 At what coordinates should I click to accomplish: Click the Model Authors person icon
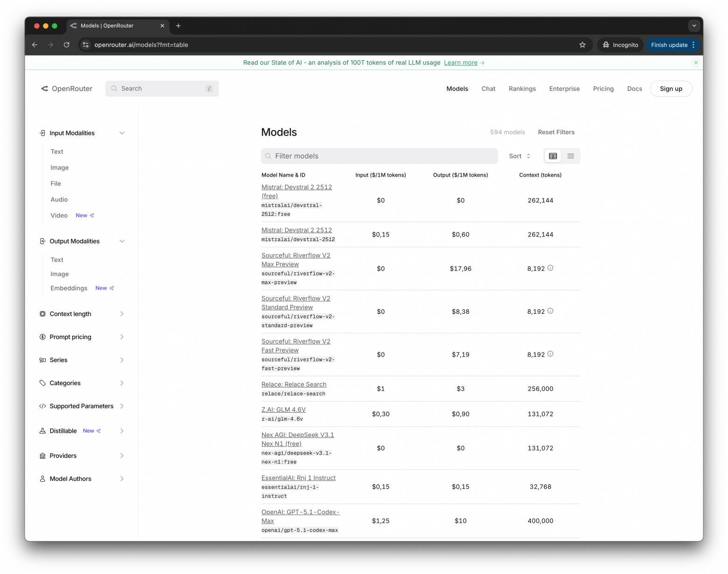(x=42, y=478)
